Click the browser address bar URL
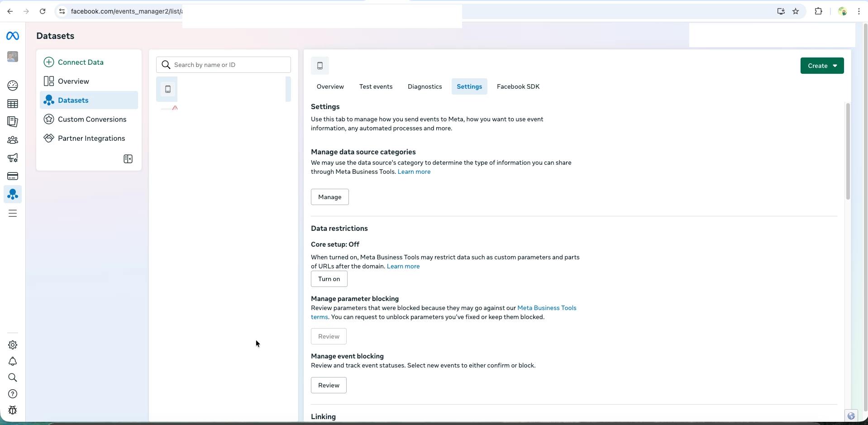This screenshot has height=425, width=868. (127, 11)
